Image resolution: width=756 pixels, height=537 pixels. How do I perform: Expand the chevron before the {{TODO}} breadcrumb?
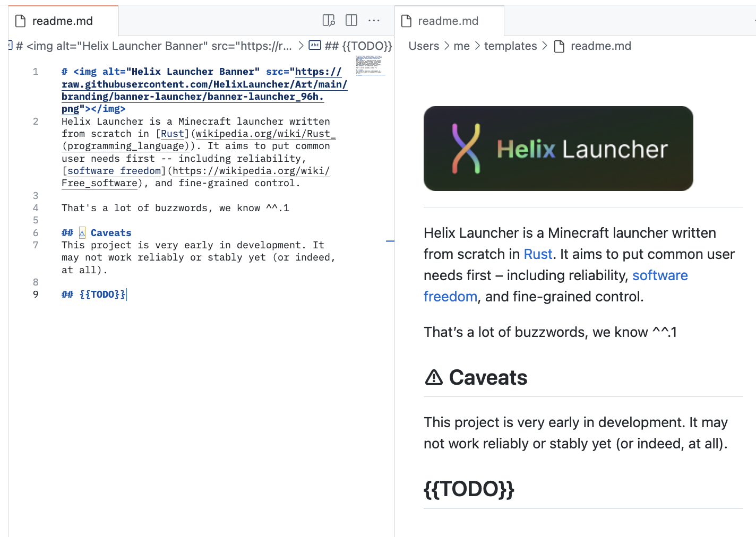301,46
